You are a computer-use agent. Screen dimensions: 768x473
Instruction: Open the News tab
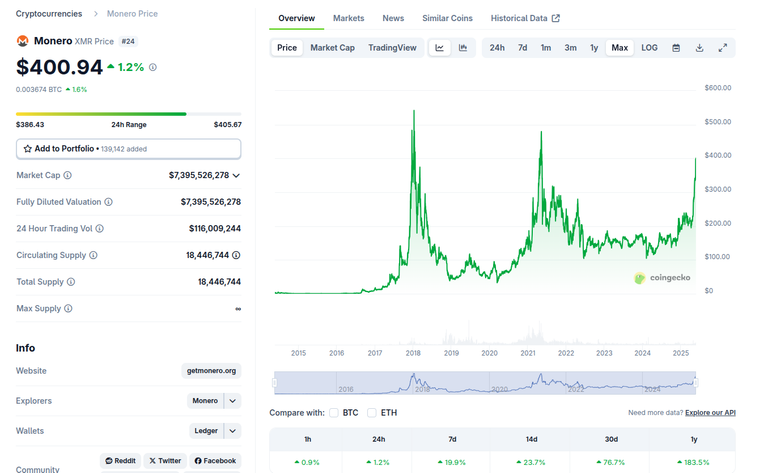pos(393,18)
